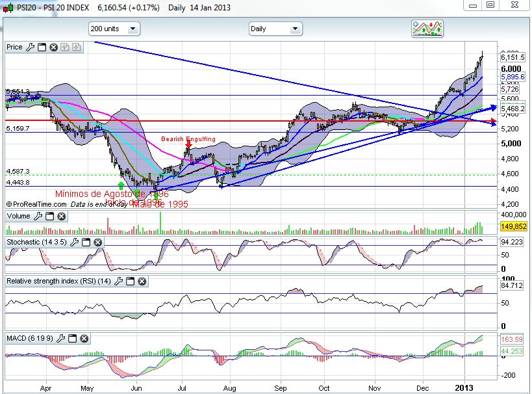Screen dimensions: 532x394
Task: Click the ProRealTime.com copyright text
Action: (36, 204)
